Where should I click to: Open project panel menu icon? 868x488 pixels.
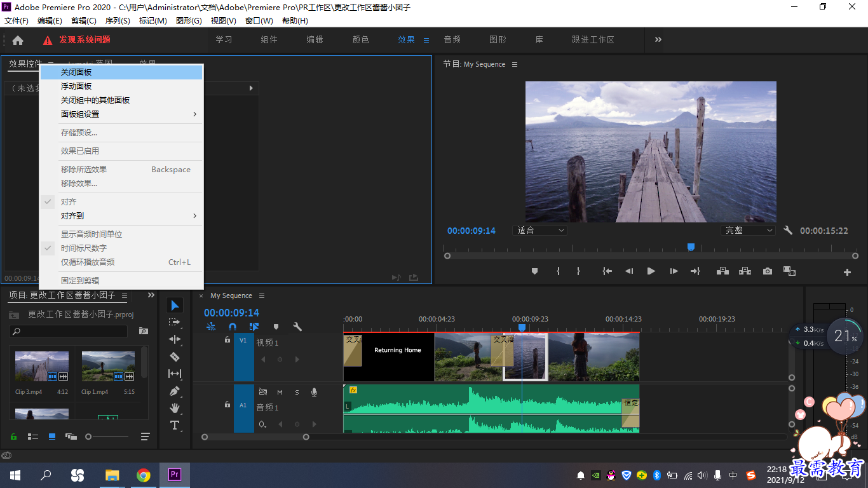(x=125, y=295)
